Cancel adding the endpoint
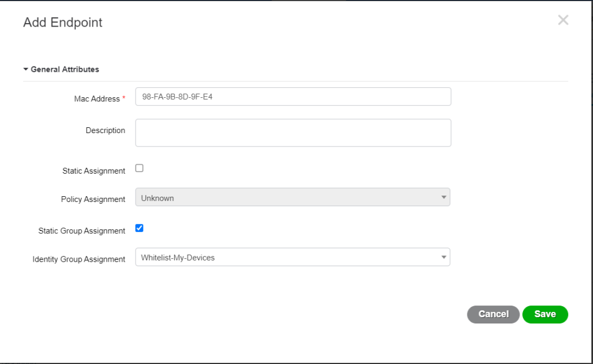The width and height of the screenshot is (593, 364). [x=493, y=314]
